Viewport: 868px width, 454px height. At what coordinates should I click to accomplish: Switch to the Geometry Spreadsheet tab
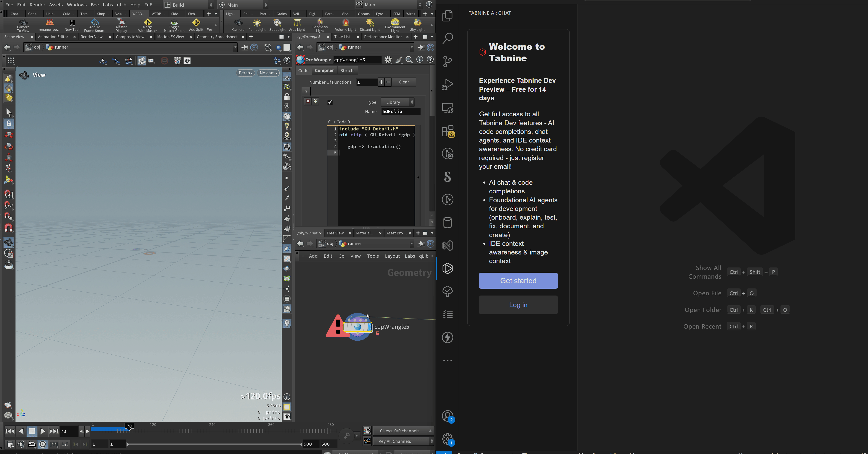(x=217, y=37)
